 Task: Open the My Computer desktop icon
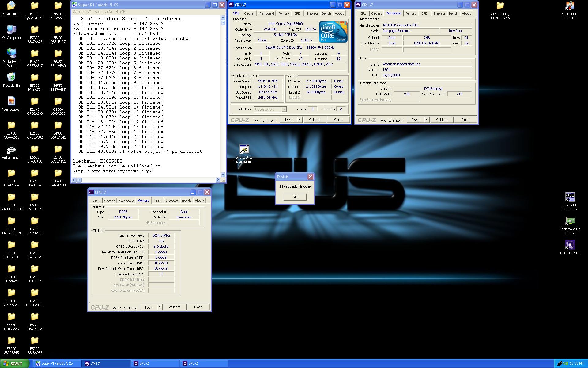11,32
